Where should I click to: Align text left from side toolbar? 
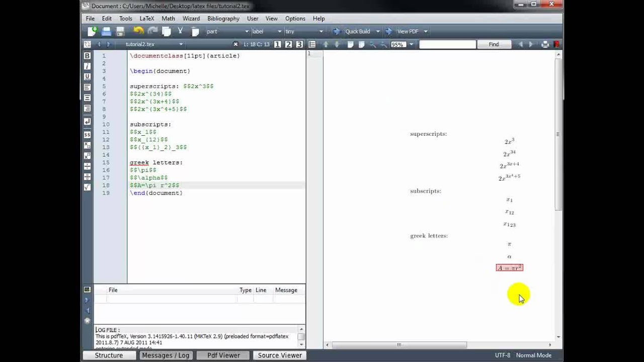click(87, 87)
